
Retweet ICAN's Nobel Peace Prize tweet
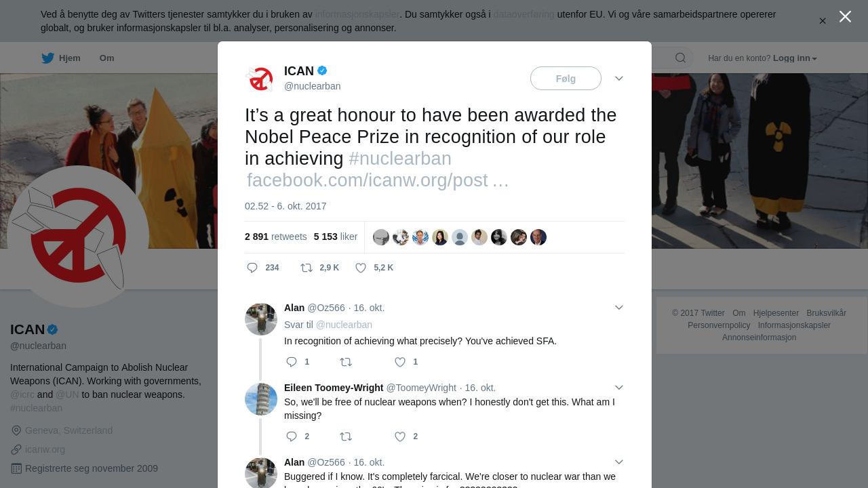coord(307,268)
